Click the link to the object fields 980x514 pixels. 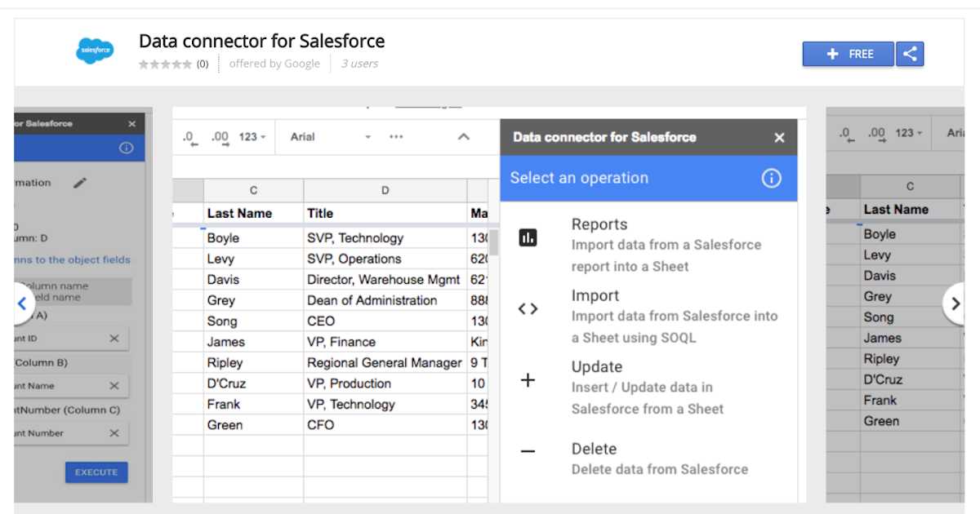72,259
